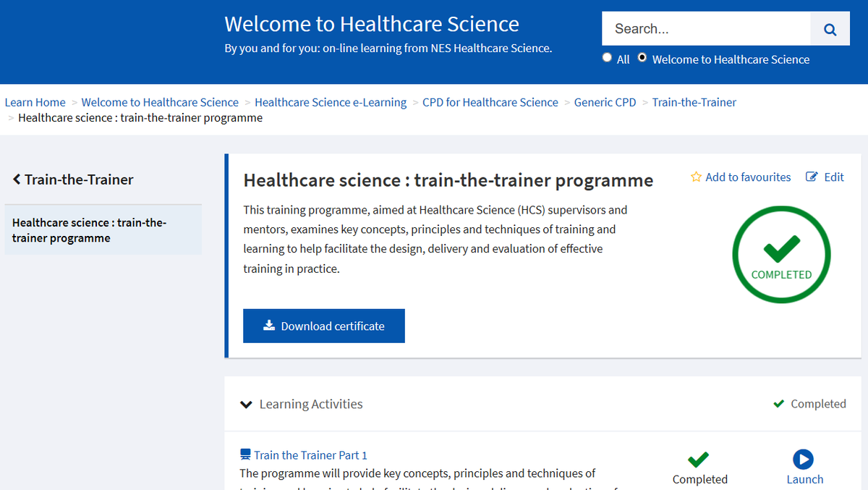Collapse the Learning Activities section chevron

[x=246, y=405]
